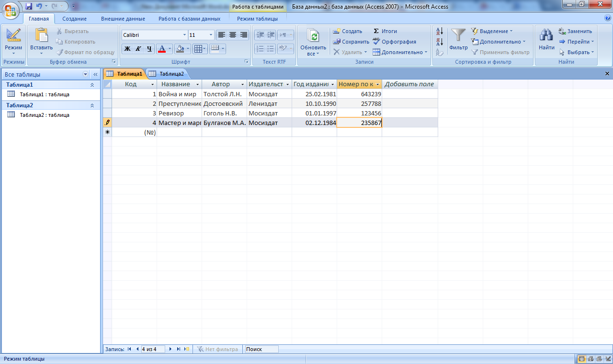
Task: Switch to Создание ribbon tab
Action: click(74, 19)
